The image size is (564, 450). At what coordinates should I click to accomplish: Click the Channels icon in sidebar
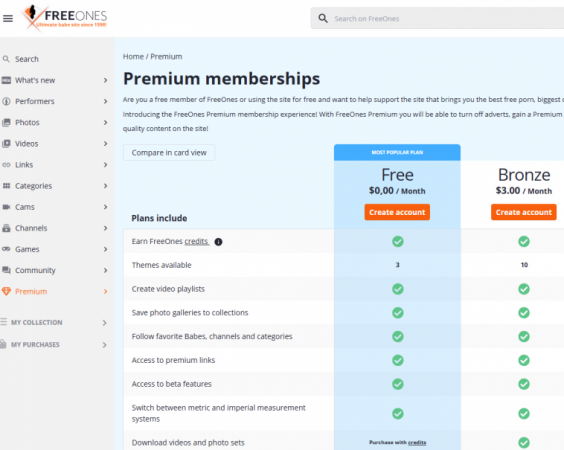click(6, 228)
